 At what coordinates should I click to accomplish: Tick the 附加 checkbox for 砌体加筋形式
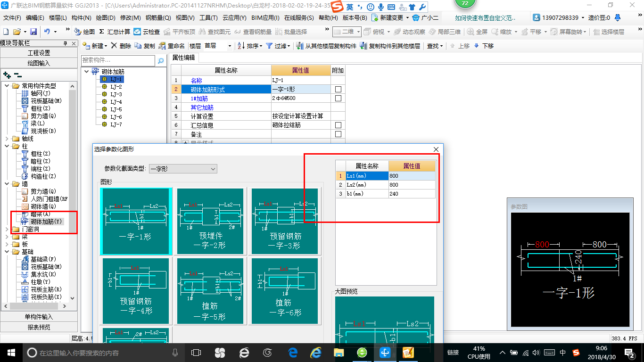(x=338, y=89)
